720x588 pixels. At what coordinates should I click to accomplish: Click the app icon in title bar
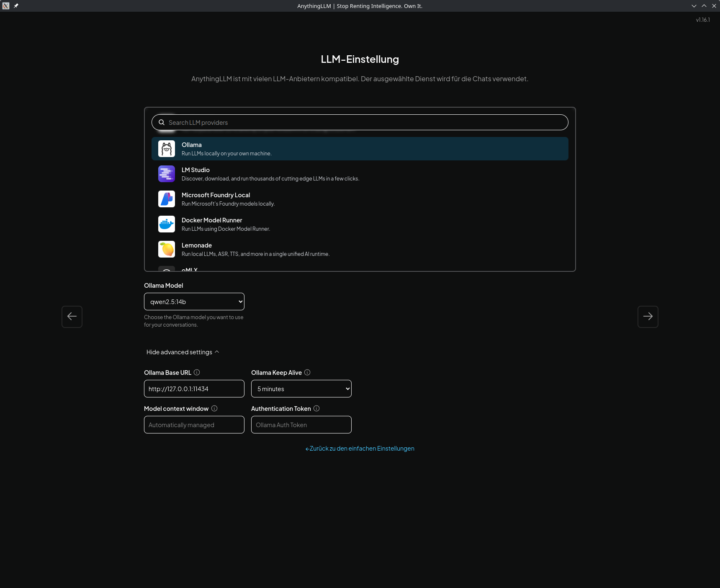coord(6,6)
